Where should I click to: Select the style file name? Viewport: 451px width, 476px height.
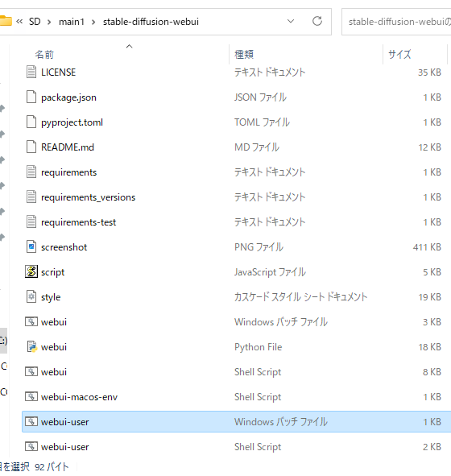[x=51, y=297]
